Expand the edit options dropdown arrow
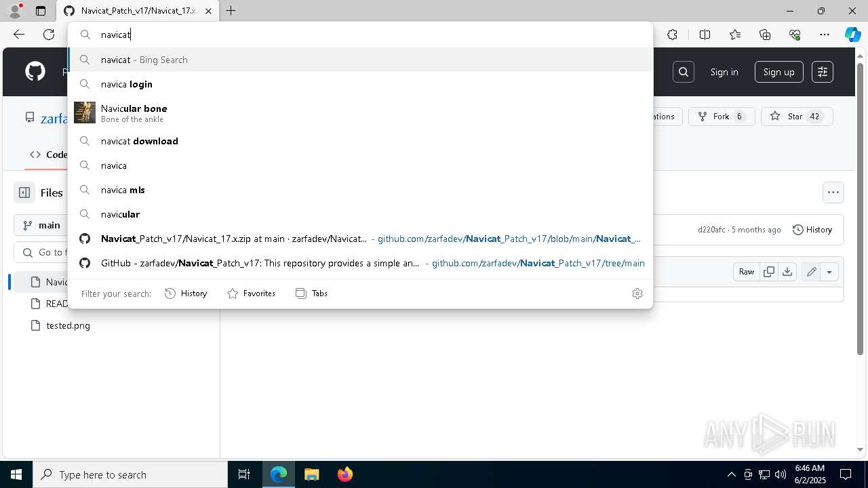868x488 pixels. pos(829,272)
